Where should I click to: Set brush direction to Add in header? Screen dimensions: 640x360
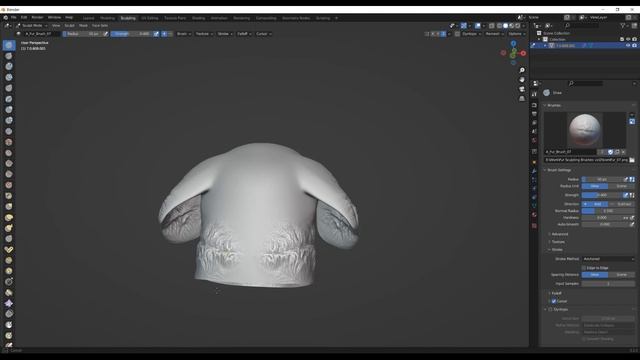[x=164, y=34]
